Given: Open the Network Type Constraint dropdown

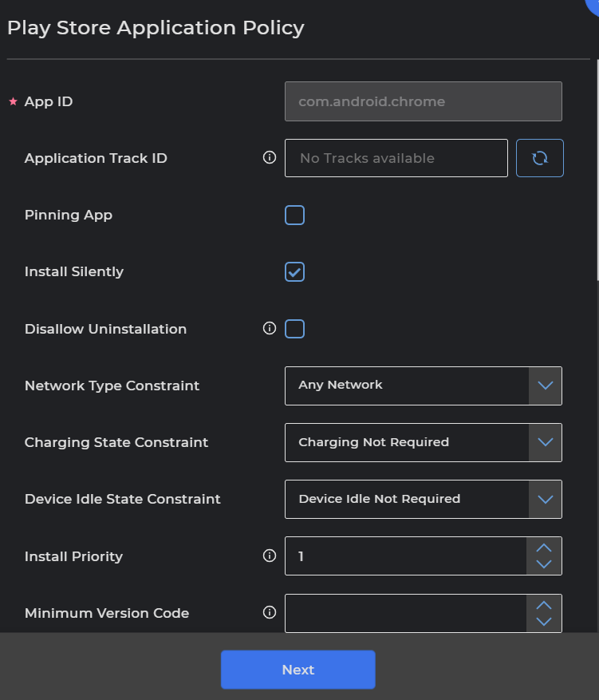Looking at the screenshot, I should point(423,386).
